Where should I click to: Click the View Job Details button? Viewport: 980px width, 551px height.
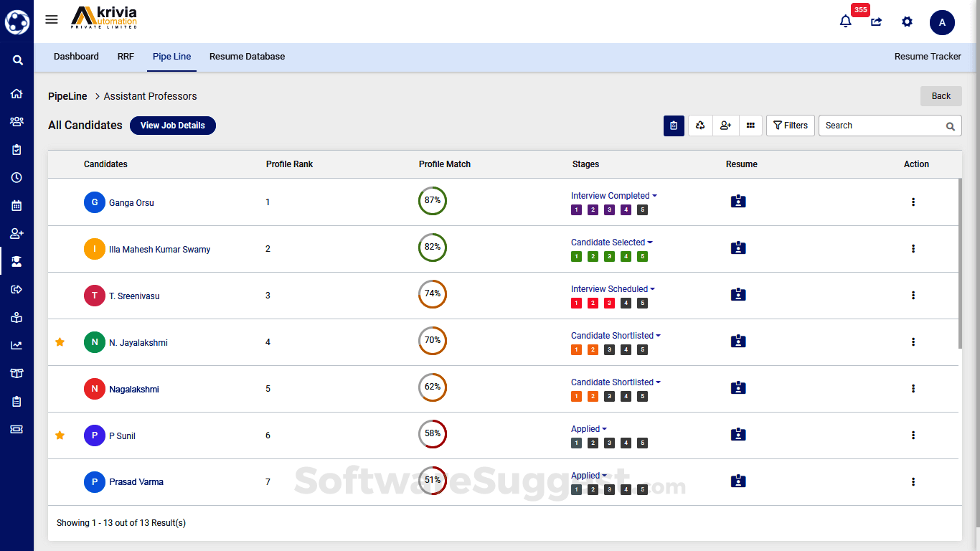pos(172,126)
